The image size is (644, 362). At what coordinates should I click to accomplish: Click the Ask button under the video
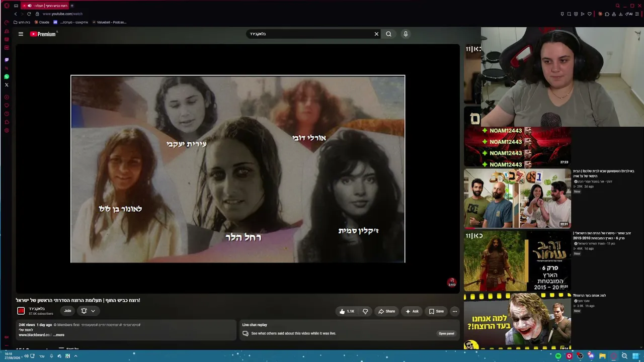coord(412,312)
